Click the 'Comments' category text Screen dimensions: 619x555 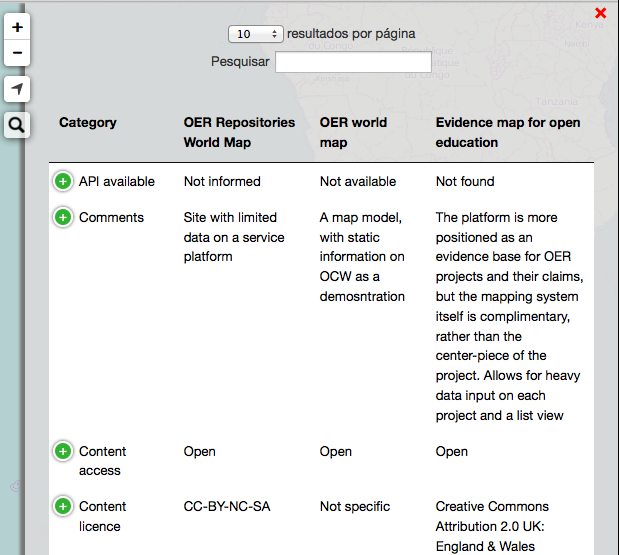pyautogui.click(x=111, y=218)
